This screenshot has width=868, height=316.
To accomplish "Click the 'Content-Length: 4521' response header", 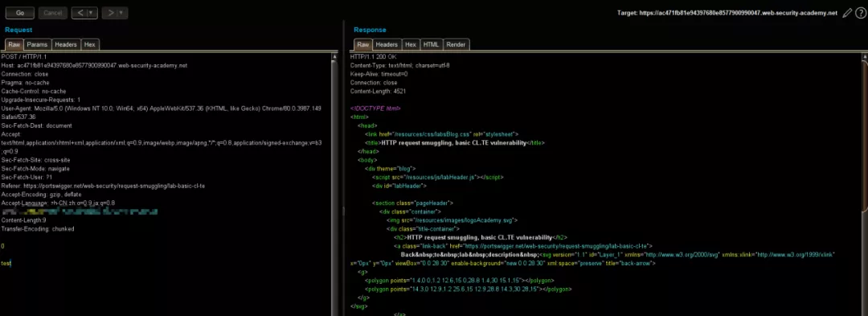I will tap(378, 92).
